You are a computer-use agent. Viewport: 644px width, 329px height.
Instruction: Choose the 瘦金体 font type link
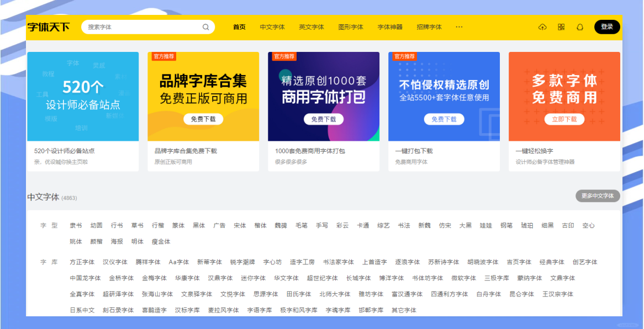pos(161,242)
